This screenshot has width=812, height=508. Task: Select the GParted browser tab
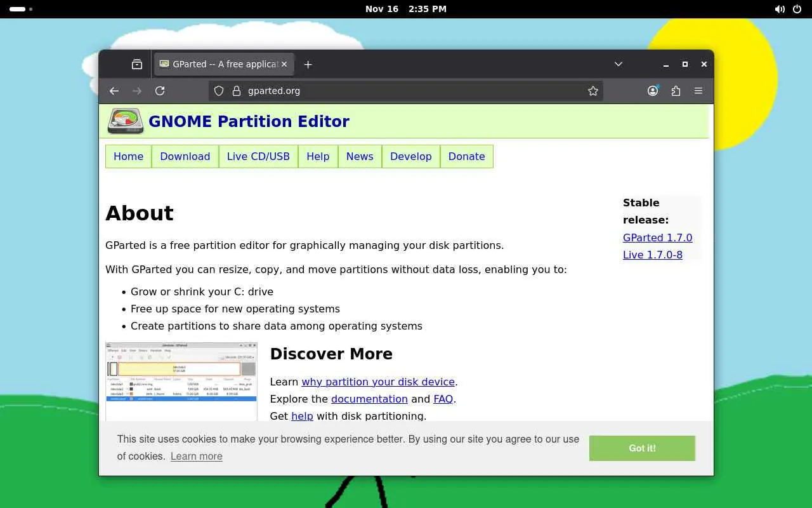223,64
